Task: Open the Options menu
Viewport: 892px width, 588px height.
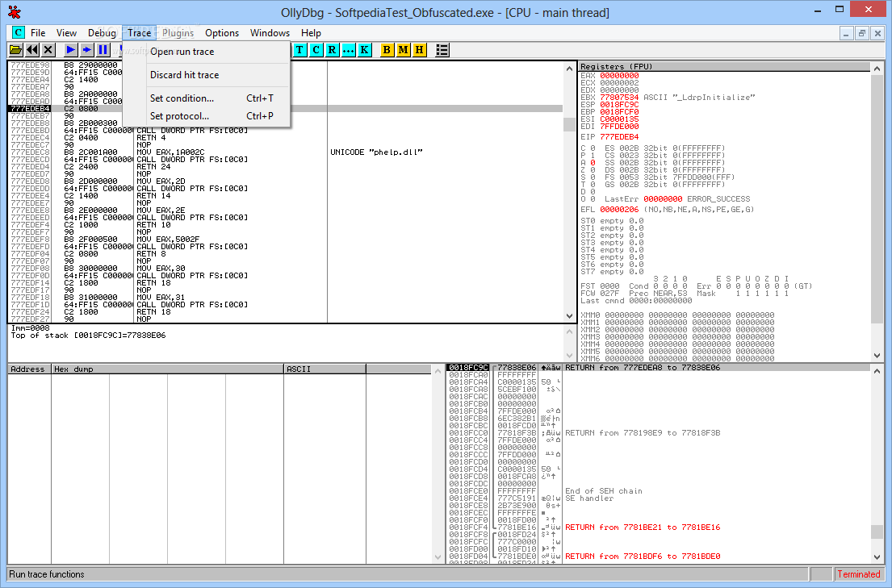Action: click(x=222, y=33)
